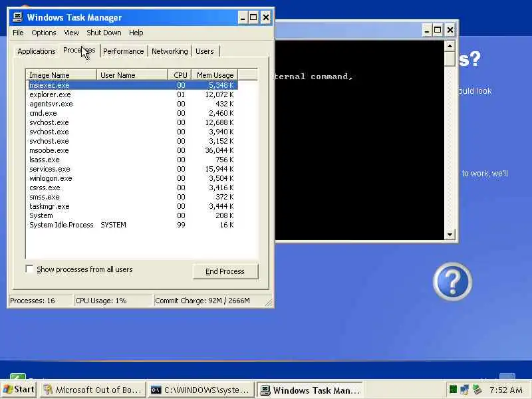Select the System Idle Process row
532x399 pixels.
[x=133, y=225]
